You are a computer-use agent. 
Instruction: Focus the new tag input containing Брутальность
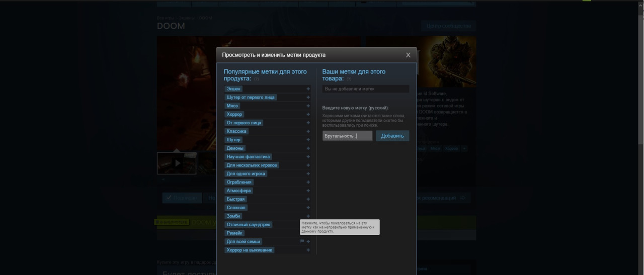pyautogui.click(x=348, y=136)
